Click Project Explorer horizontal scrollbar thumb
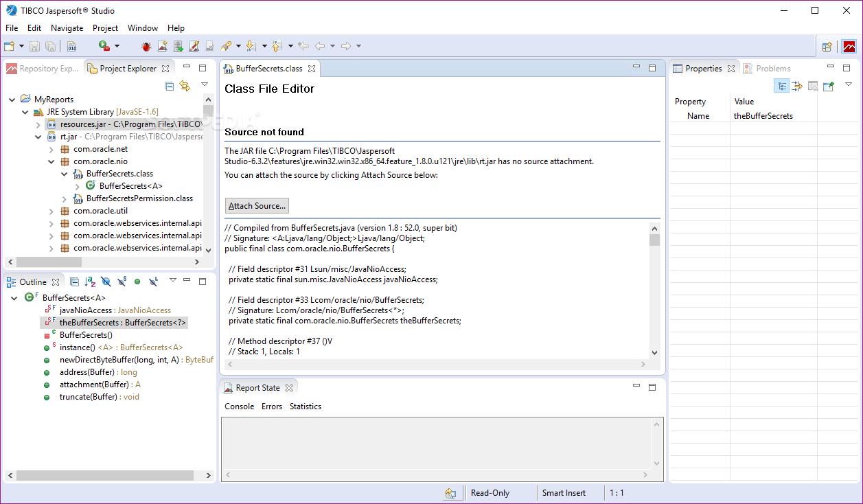The height and width of the screenshot is (504, 863). (49, 262)
